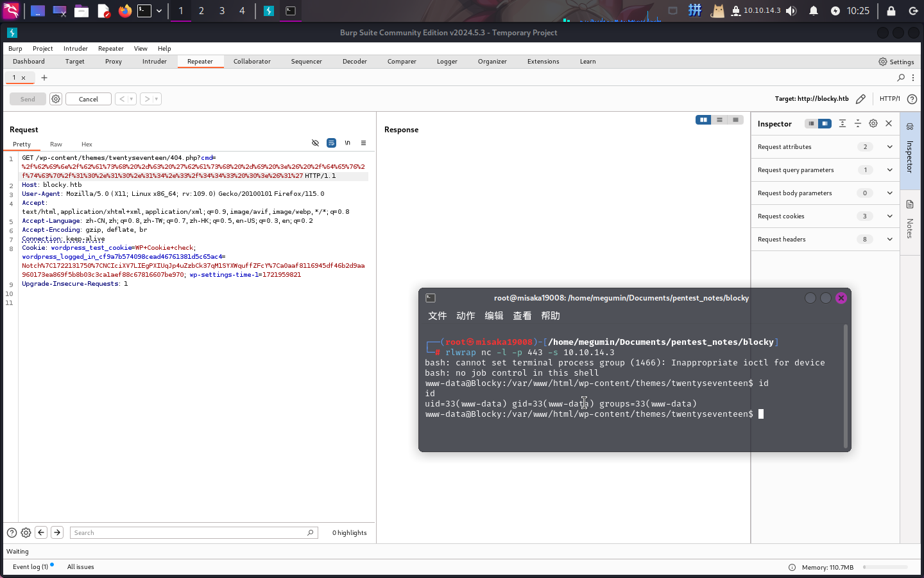
Task: Open Burp Settings
Action: [896, 62]
